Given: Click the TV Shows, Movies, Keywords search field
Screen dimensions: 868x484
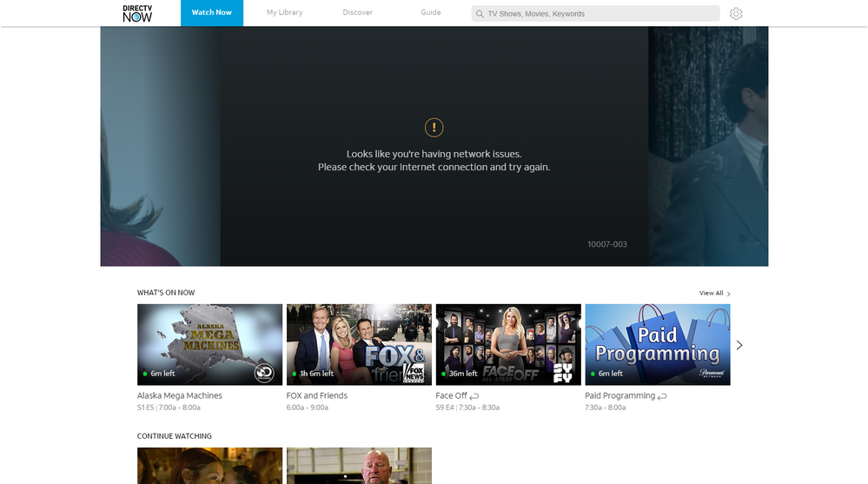Looking at the screenshot, I should coord(595,14).
